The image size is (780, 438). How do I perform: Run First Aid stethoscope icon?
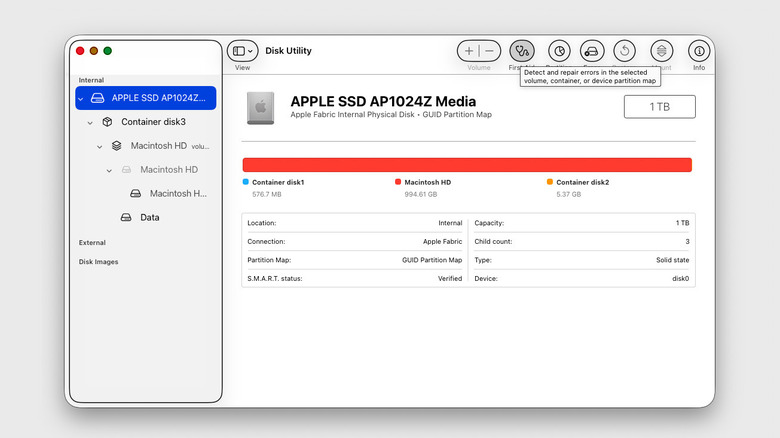click(522, 51)
